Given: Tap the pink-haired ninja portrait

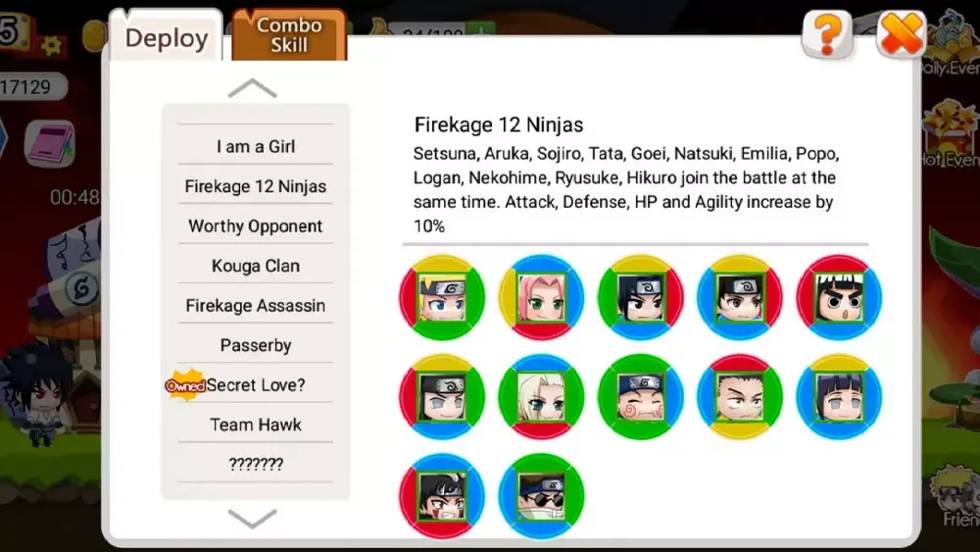Looking at the screenshot, I should [x=541, y=297].
